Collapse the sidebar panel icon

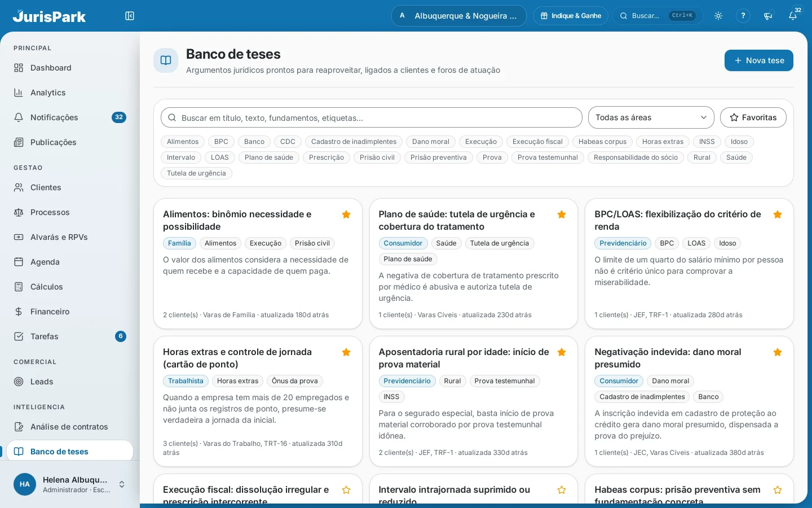(x=130, y=16)
